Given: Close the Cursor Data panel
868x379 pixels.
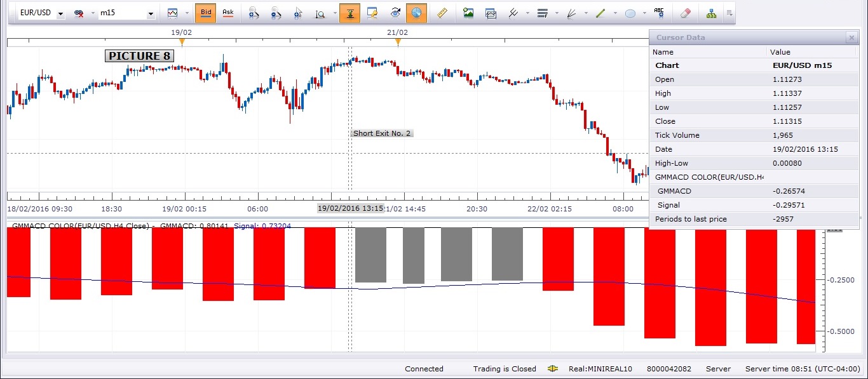Looking at the screenshot, I should click(x=851, y=38).
